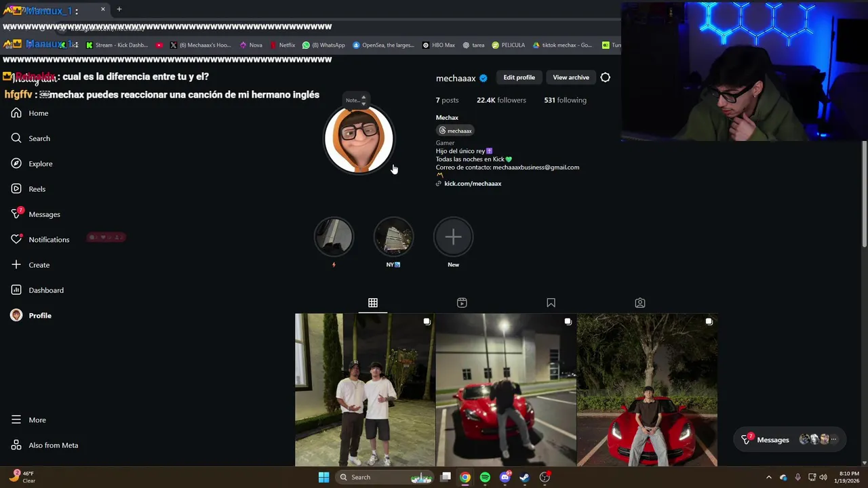Expand the More hamburger menu
The image size is (868, 488).
pyautogui.click(x=28, y=420)
